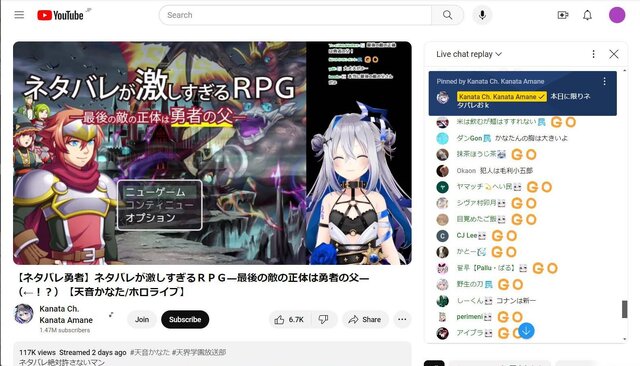Click the Join membership button
The height and width of the screenshot is (366, 640).
[x=142, y=319]
